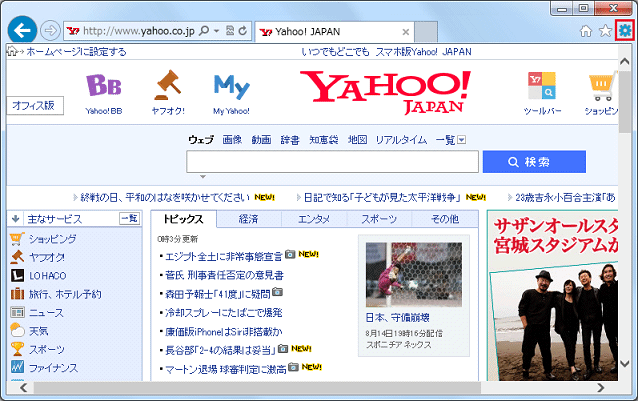Click the サザンオールスターズ banner advertisement
Screen dimensions: 638x401
[x=553, y=296]
